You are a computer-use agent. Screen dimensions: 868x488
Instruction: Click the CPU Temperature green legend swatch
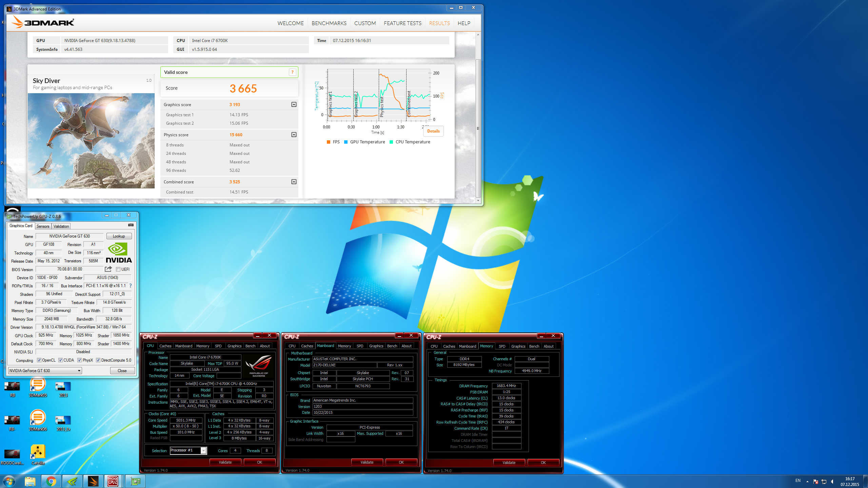point(391,142)
